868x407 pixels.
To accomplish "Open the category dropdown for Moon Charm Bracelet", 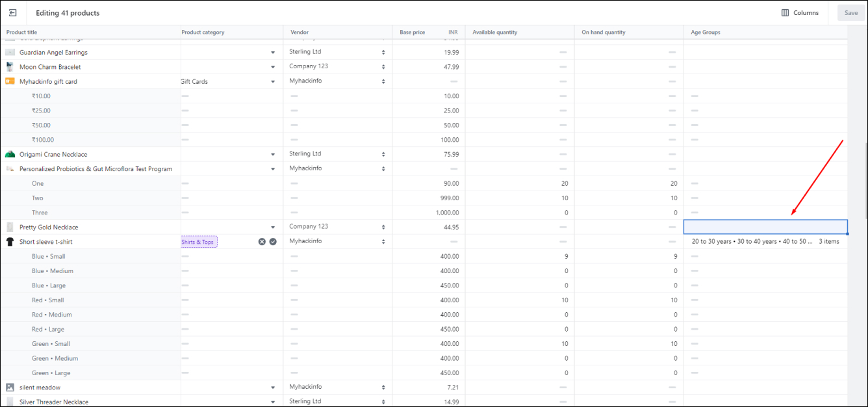I will click(x=273, y=67).
